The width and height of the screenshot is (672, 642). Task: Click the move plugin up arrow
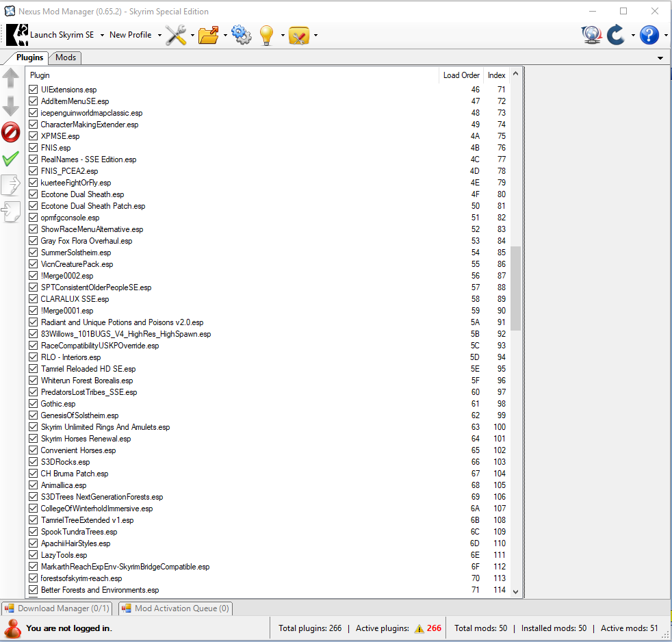(11, 78)
